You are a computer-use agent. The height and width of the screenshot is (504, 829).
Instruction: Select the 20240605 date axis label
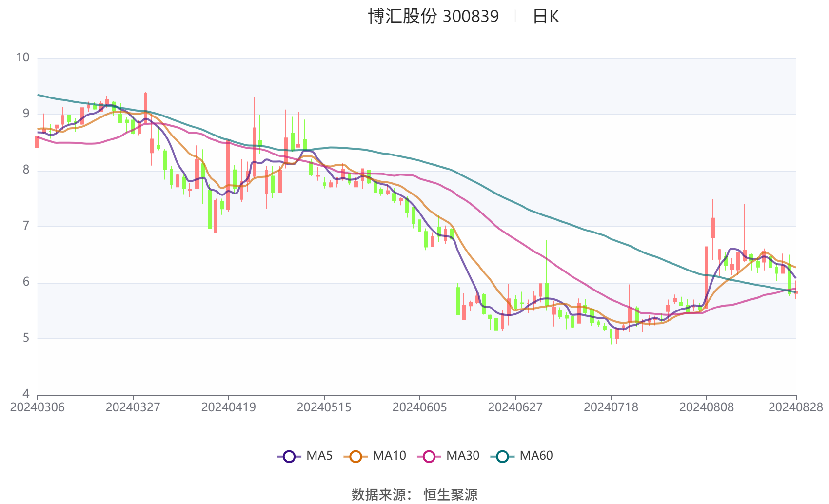coord(420,407)
